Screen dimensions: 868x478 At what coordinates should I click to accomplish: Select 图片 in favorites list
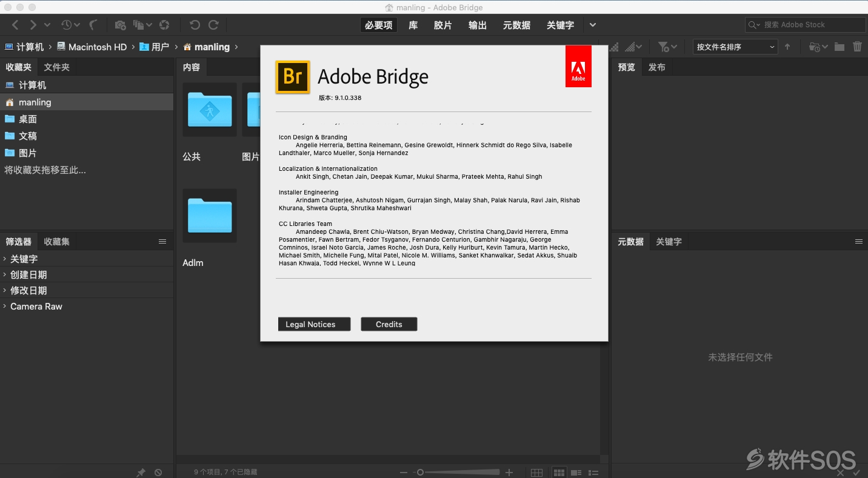tap(87, 153)
